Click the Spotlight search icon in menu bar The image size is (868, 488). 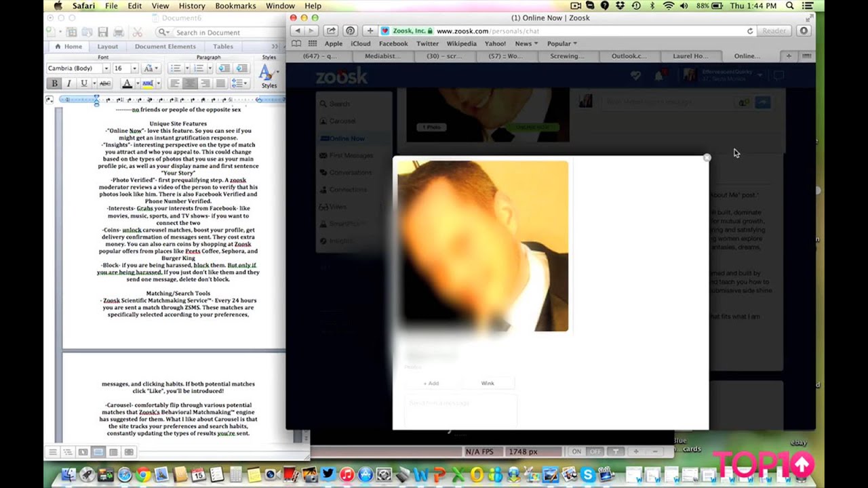tap(789, 5)
